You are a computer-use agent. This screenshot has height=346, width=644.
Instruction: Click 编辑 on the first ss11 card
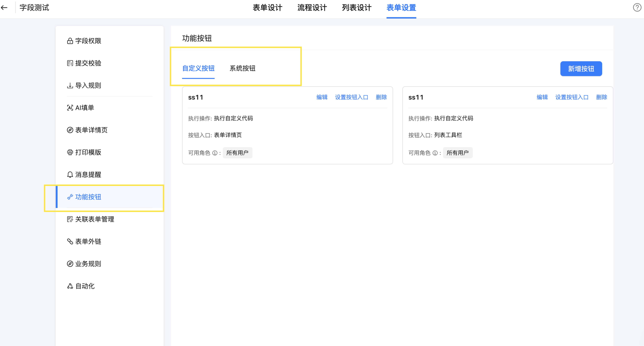(322, 97)
